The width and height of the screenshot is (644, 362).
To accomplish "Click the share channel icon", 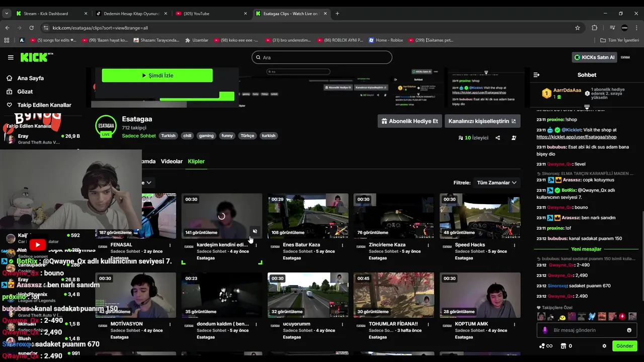I will [498, 138].
